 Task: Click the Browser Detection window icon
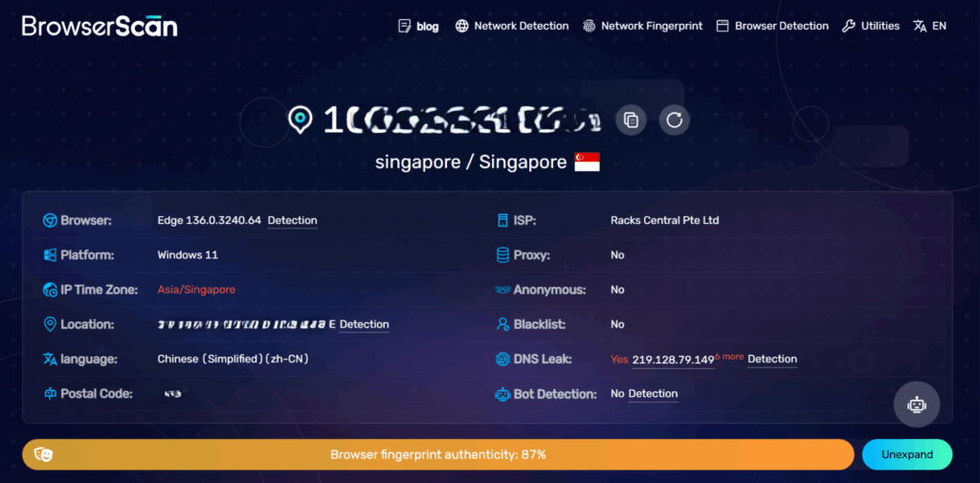723,26
